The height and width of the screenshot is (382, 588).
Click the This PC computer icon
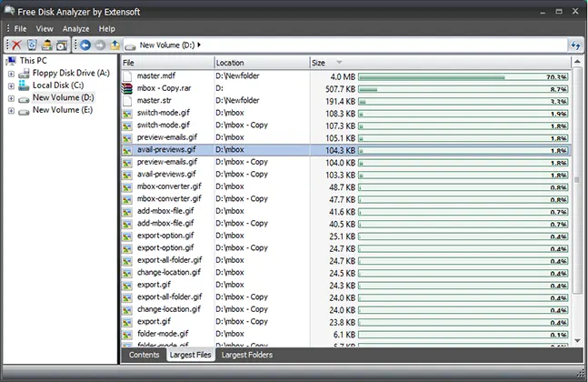pos(11,61)
